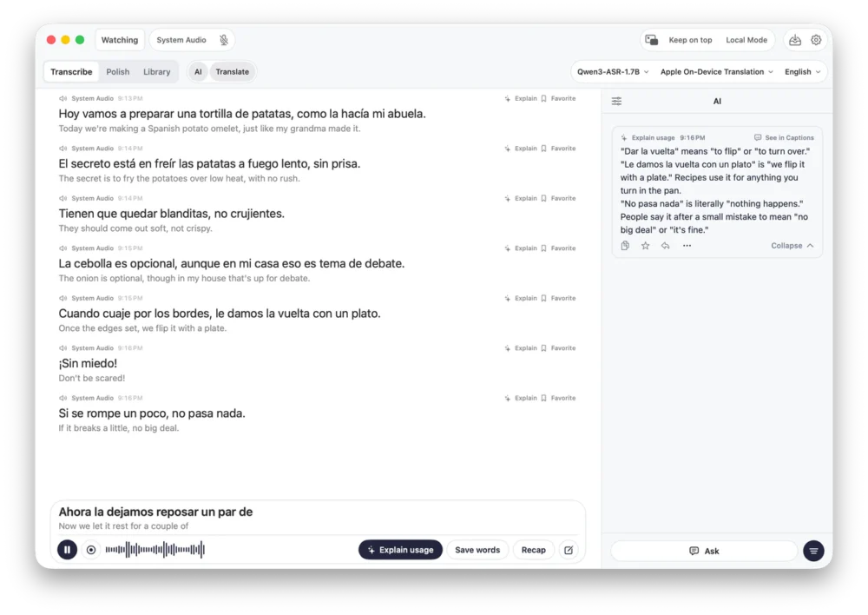
Task: Favorite the 'El secreto está' line
Action: tap(558, 149)
